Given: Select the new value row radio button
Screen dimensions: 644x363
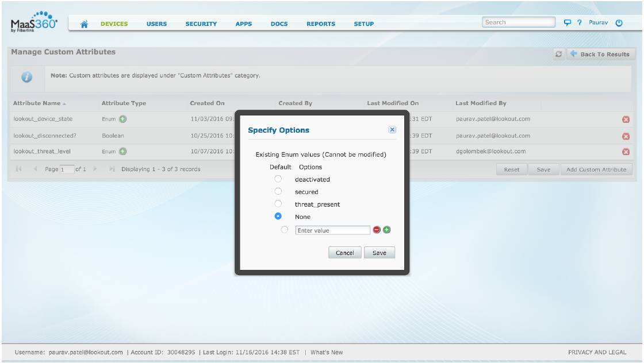Looking at the screenshot, I should [x=284, y=230].
